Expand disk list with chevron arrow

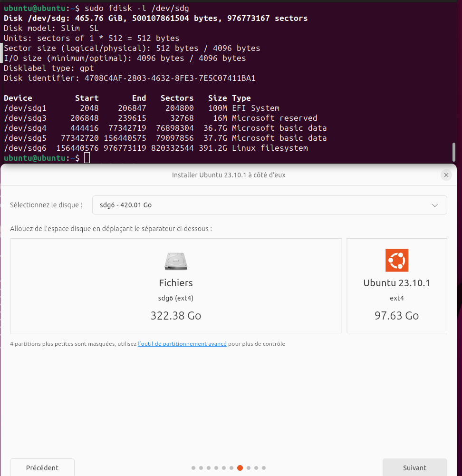[x=435, y=205]
